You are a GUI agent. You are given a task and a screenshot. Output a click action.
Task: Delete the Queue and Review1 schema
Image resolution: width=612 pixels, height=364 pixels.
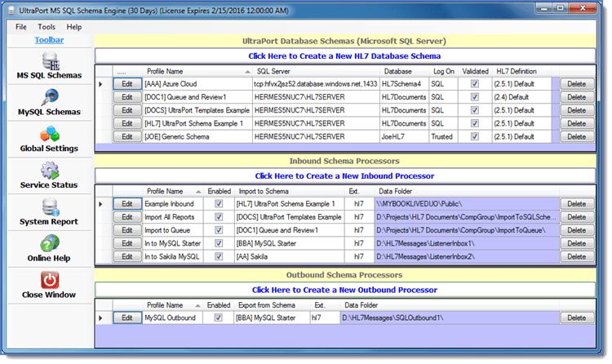click(577, 97)
